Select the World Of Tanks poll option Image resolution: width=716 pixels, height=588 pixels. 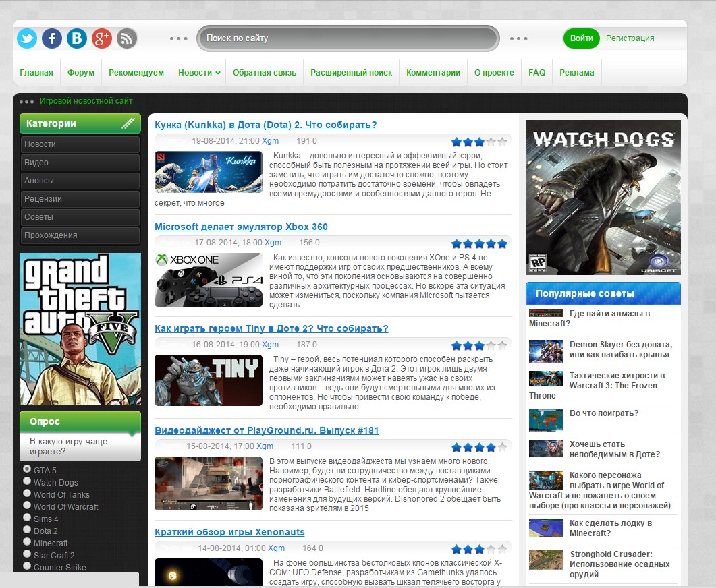27,494
